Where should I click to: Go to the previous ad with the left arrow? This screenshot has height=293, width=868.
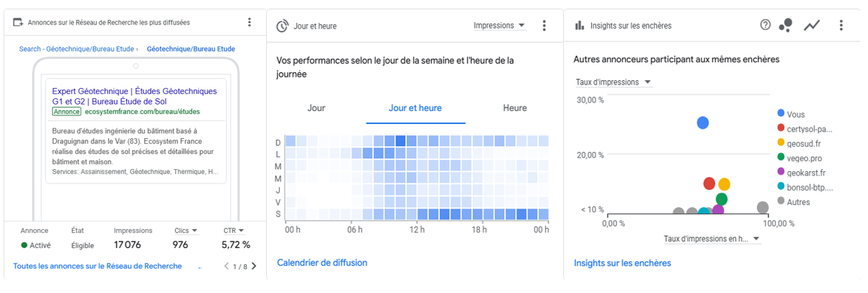pos(226,266)
